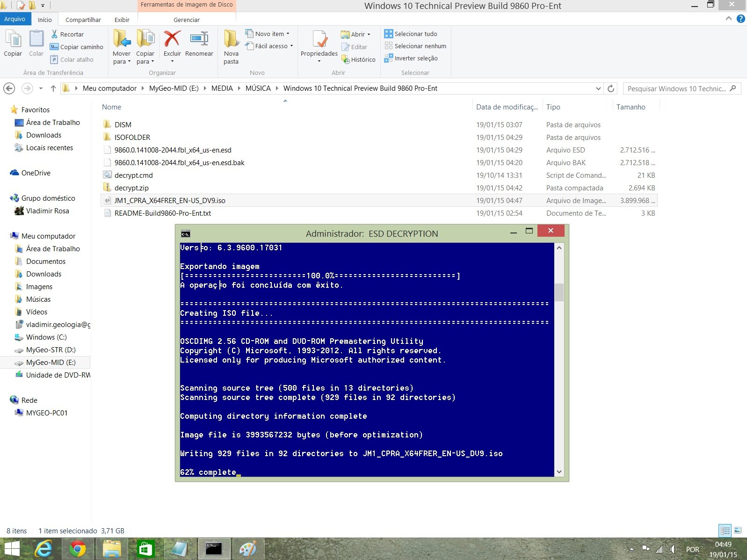The image size is (747, 560).
Task: Click the Copiar ribbon icon
Action: tap(13, 43)
